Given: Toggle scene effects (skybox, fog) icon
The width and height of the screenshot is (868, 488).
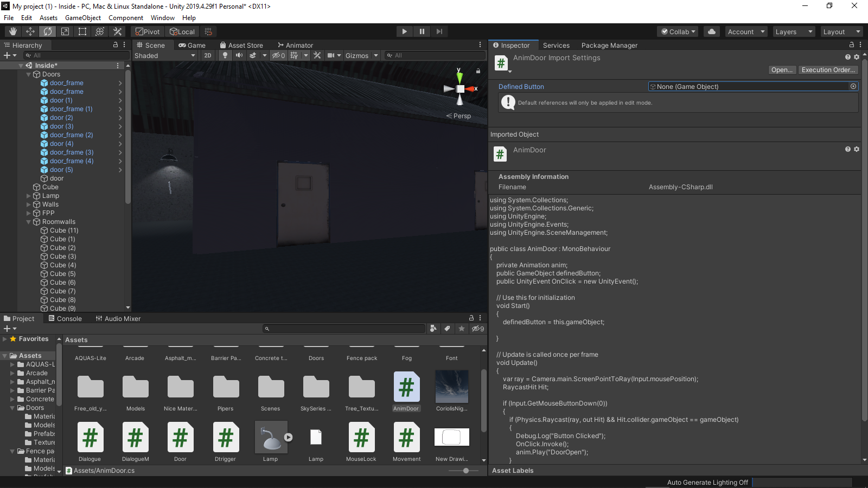Looking at the screenshot, I should click(x=253, y=55).
